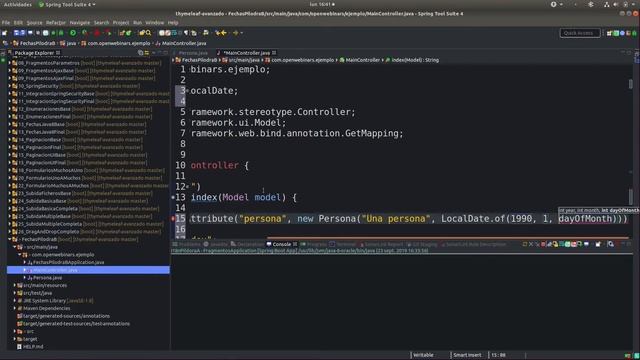The height and width of the screenshot is (360, 640).
Task: Click the Forward navigation arrow icon
Action: point(236,33)
